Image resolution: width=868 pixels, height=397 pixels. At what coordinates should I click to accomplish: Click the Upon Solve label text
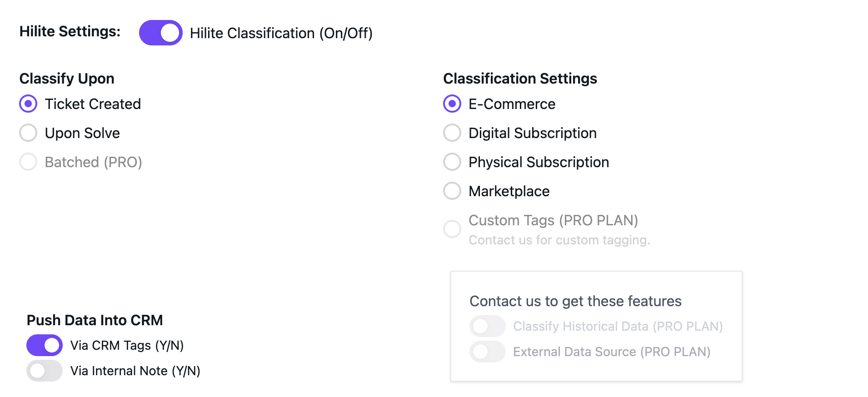coord(82,133)
